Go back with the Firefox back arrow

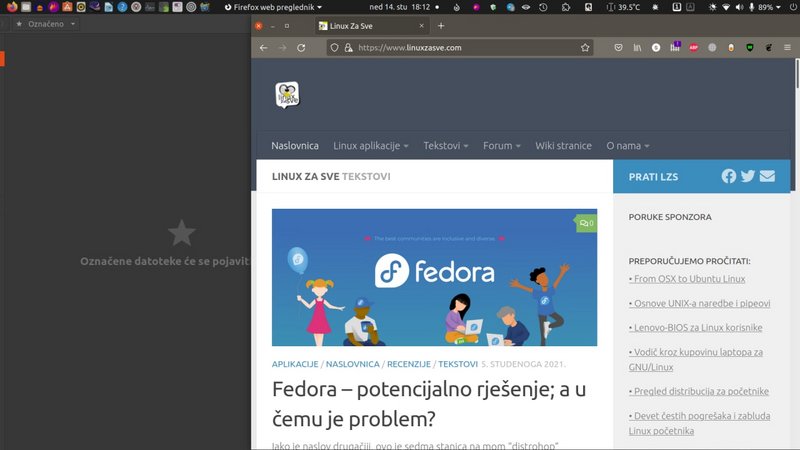point(263,47)
